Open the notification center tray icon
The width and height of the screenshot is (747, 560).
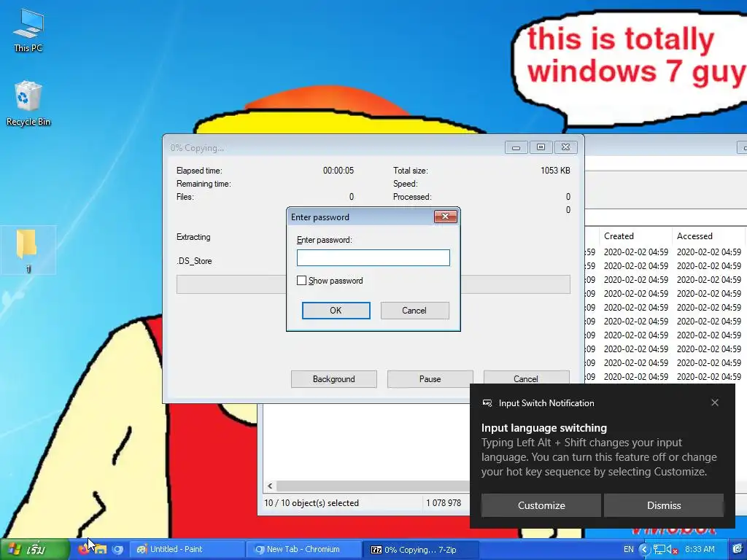[x=738, y=550]
